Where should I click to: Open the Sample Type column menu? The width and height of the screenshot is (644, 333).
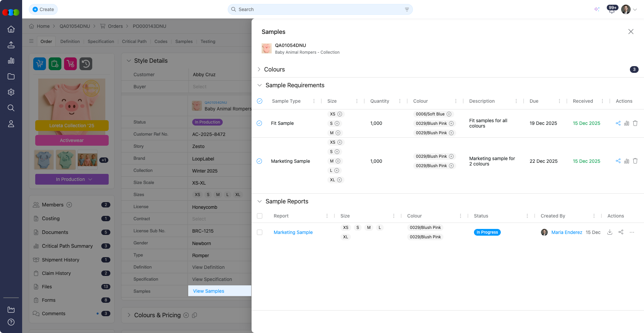314,101
